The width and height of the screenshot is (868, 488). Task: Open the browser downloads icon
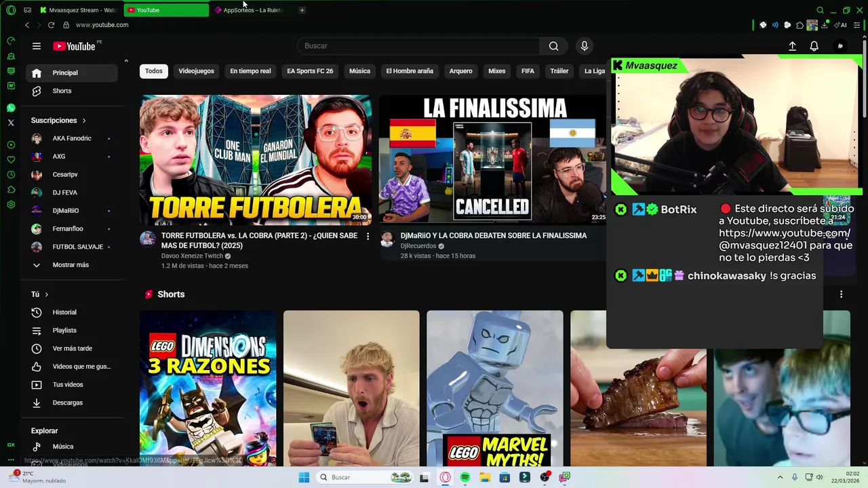tap(825, 25)
